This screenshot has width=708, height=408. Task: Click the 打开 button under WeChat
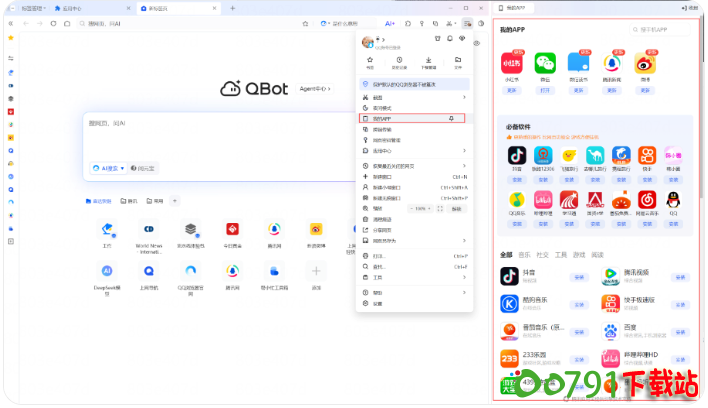(544, 90)
